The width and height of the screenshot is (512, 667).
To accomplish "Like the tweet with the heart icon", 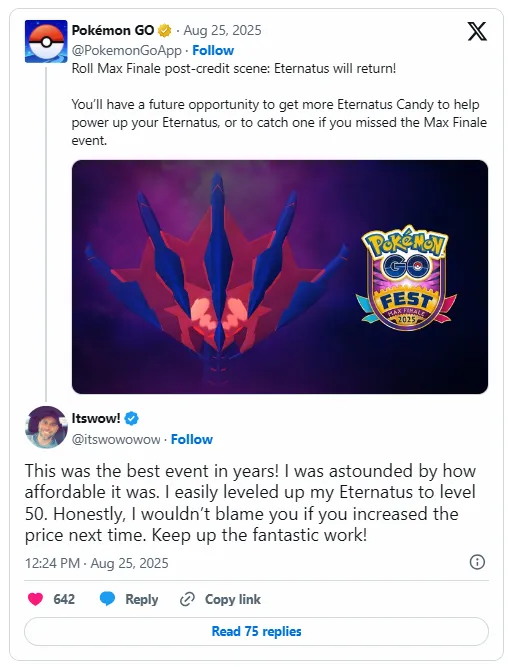I will click(x=35, y=599).
